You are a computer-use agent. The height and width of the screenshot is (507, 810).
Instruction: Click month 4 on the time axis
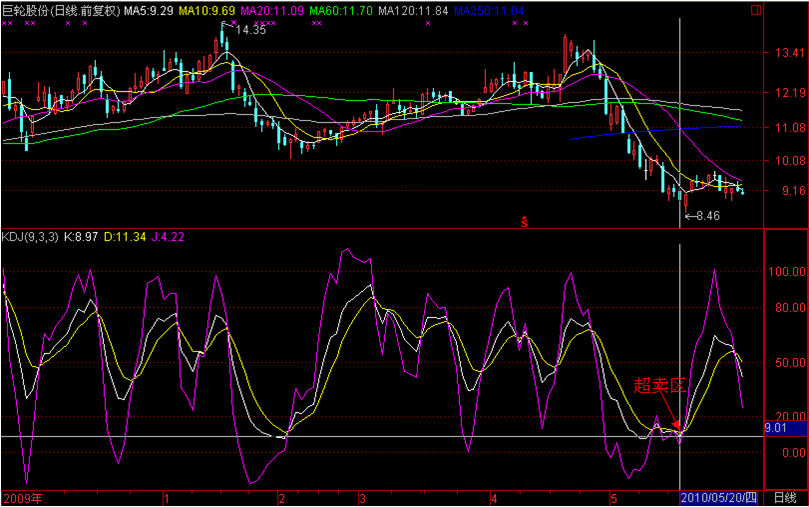click(x=494, y=499)
